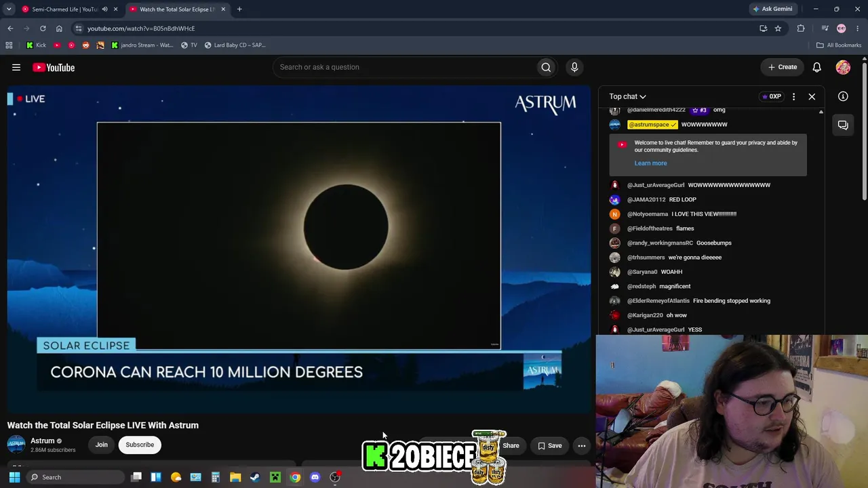Open File Explorer from the taskbar
Image resolution: width=868 pixels, height=488 pixels.
pos(235,477)
